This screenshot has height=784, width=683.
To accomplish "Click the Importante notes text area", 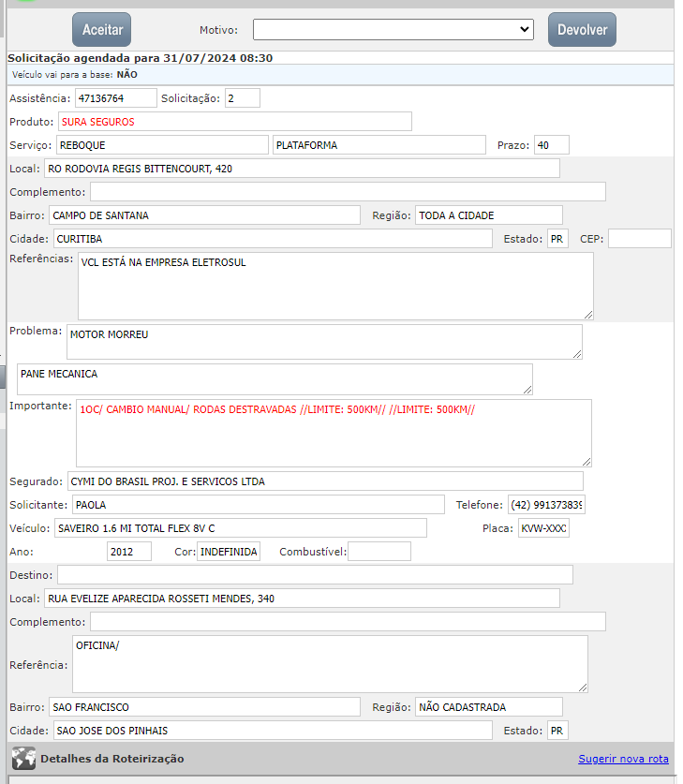I will pos(333,433).
